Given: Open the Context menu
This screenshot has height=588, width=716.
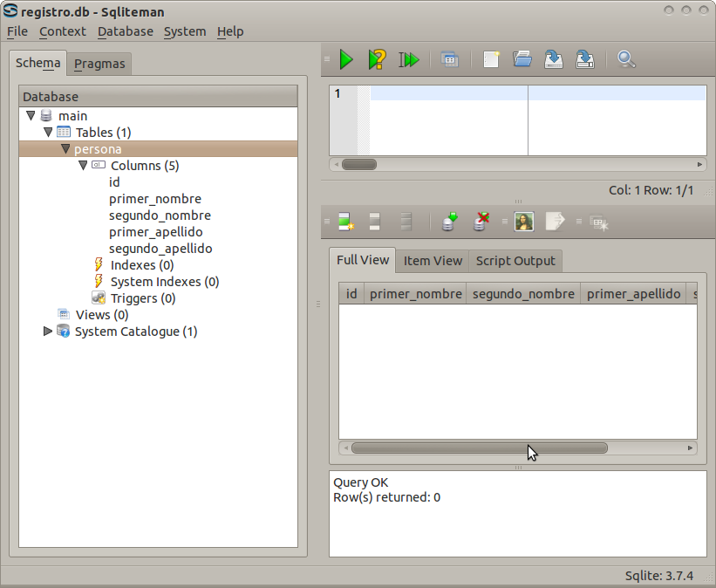Looking at the screenshot, I should click(63, 31).
